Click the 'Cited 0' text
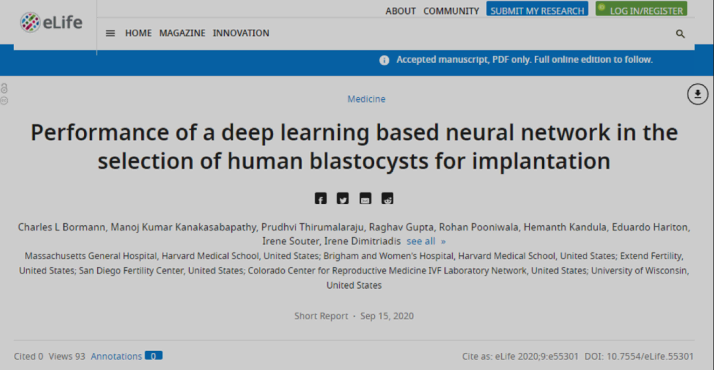The height and width of the screenshot is (370, 714). 28,356
